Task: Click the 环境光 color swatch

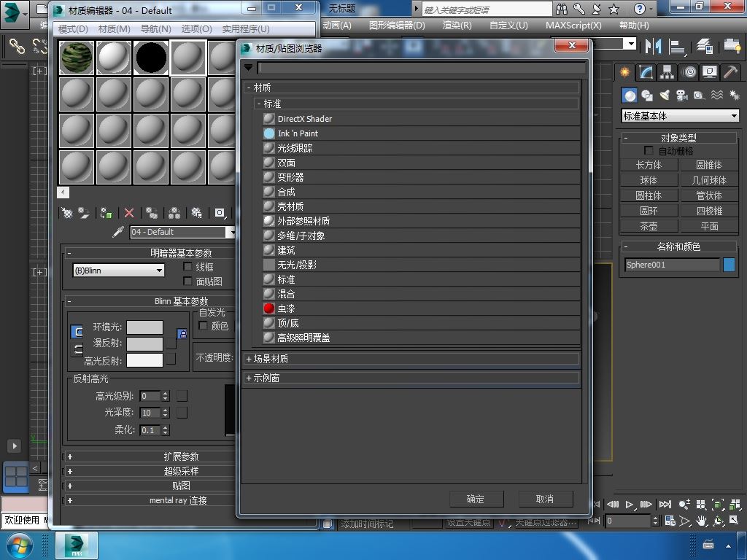Action: [145, 327]
